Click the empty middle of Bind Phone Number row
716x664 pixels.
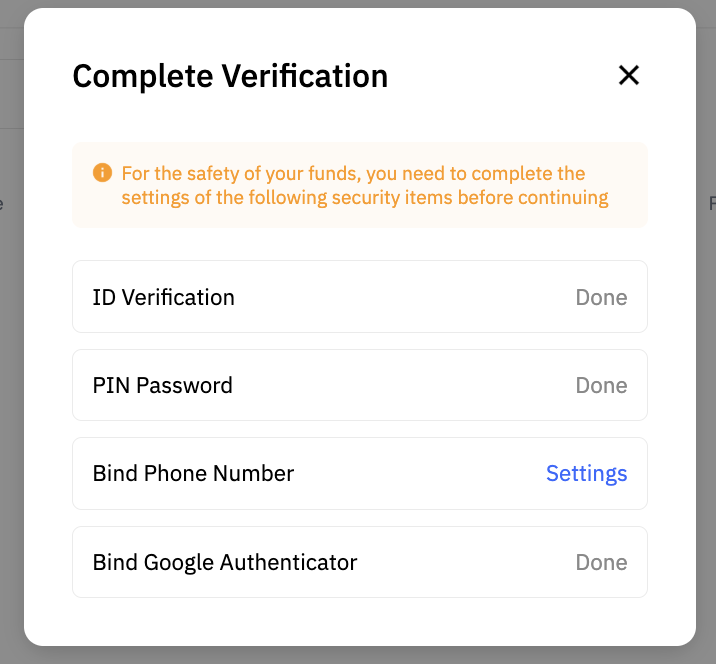(420, 473)
